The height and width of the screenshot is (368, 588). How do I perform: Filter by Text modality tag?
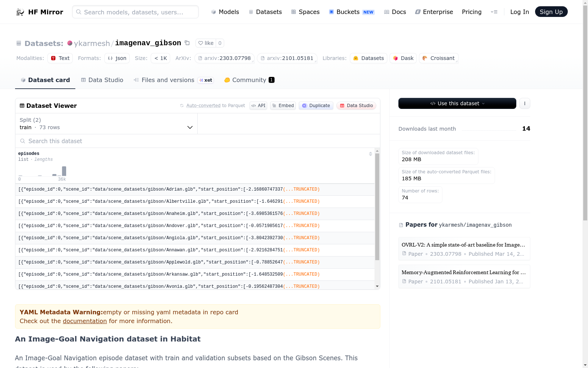click(x=60, y=58)
